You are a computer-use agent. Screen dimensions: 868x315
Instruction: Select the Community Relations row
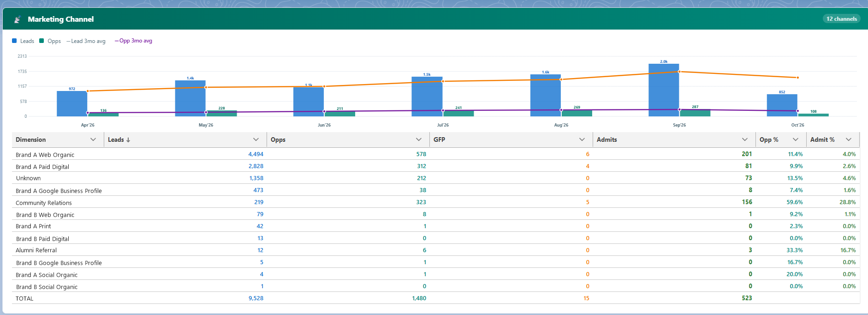coord(436,202)
